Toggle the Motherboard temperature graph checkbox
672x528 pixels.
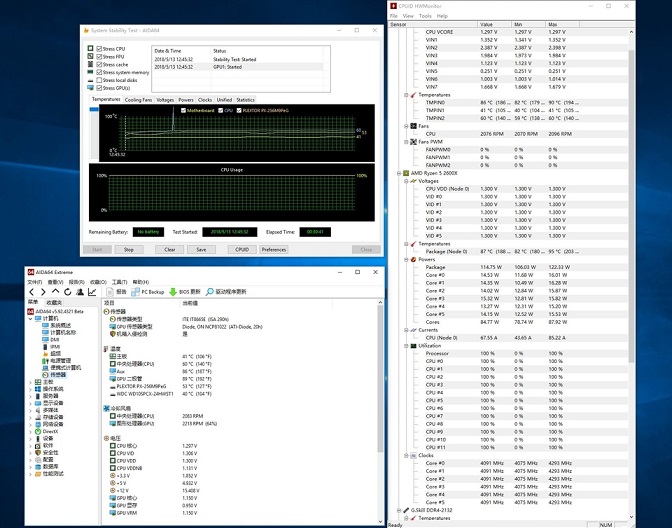pos(183,110)
